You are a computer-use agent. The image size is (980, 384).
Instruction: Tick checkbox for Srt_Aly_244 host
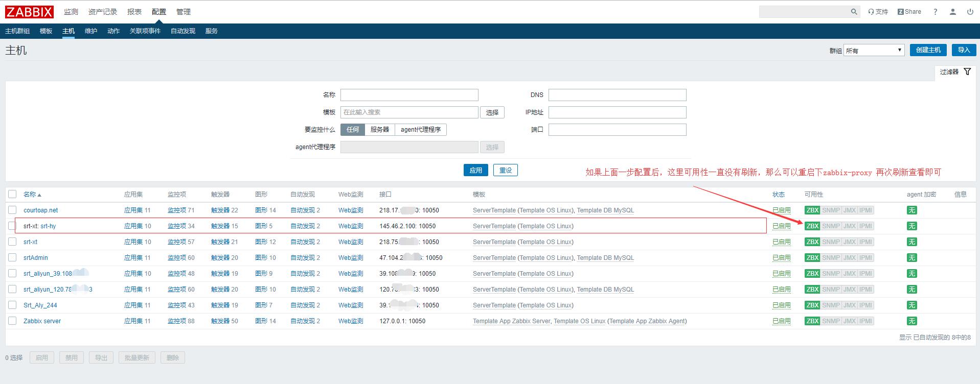12,305
